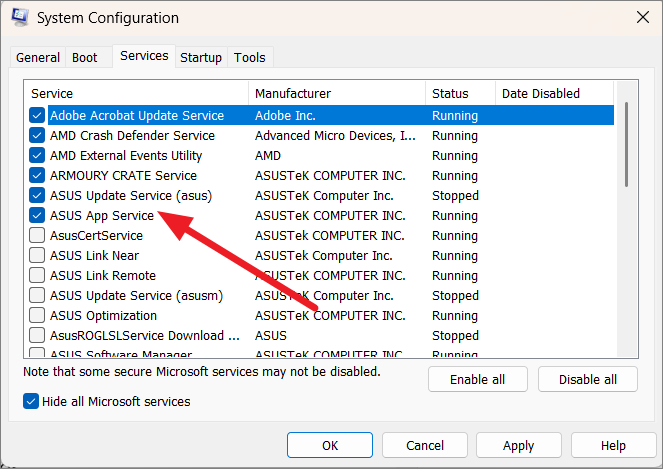Enable ASUS Update Service (asusm) checkbox
The height and width of the screenshot is (469, 663).
(37, 295)
